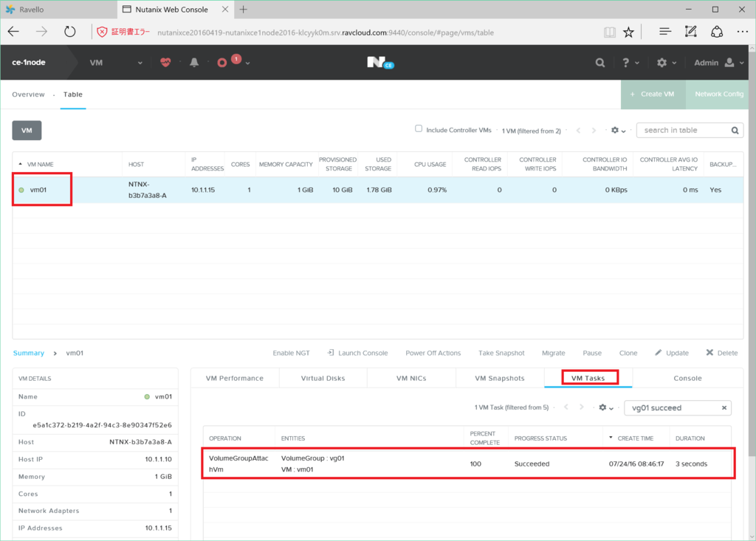Select the Table view tab

73,94
